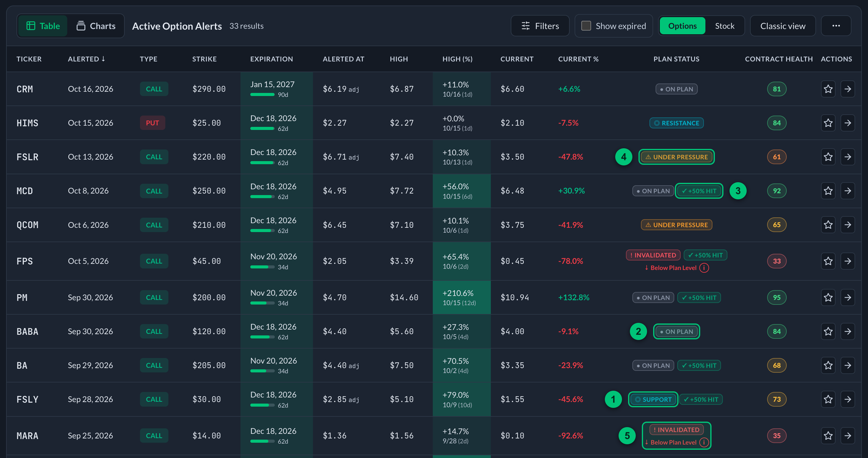Sort by High (%) column header
Image resolution: width=868 pixels, height=458 pixels.
[457, 59]
